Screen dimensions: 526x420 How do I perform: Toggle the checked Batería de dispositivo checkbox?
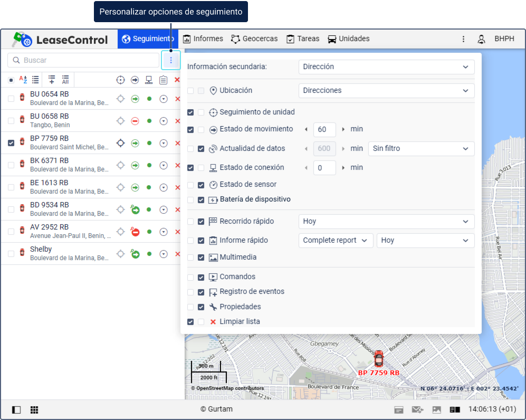201,200
